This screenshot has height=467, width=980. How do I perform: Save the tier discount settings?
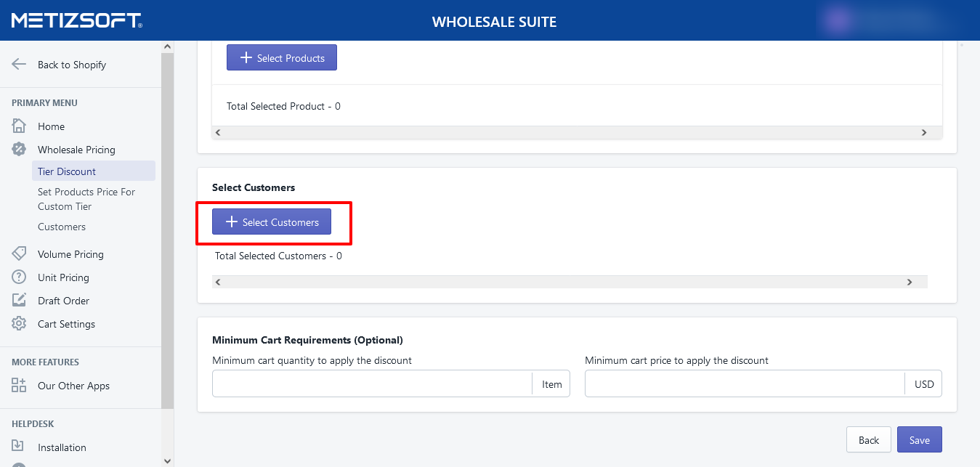(919, 440)
